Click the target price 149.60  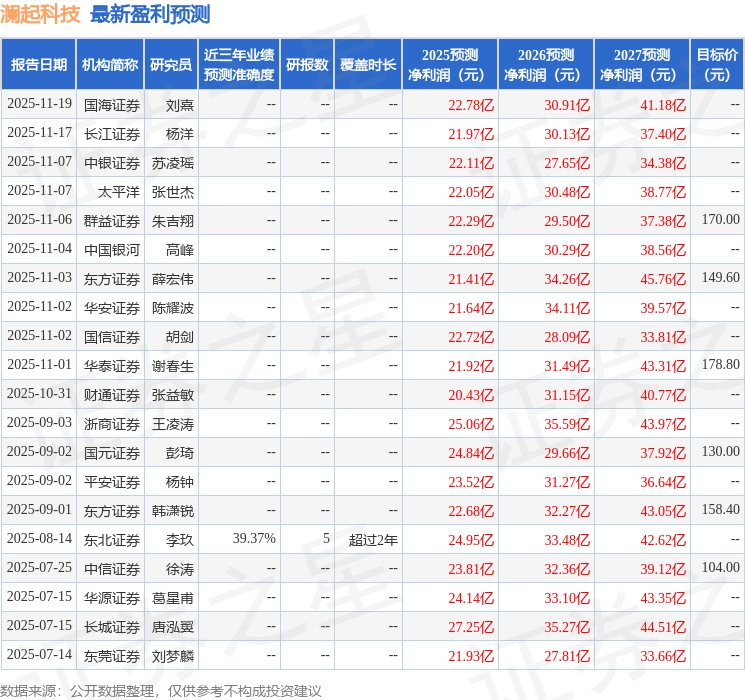click(721, 278)
